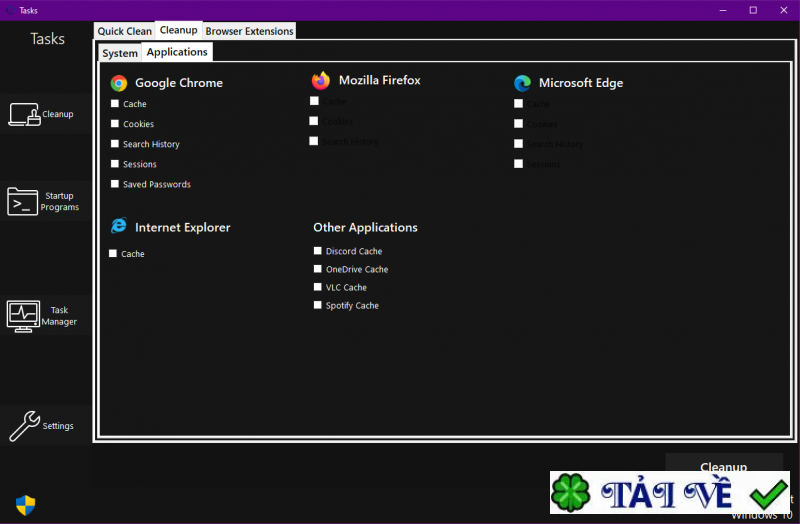Click the Microsoft Edge logo icon
The height and width of the screenshot is (524, 800).
(522, 83)
